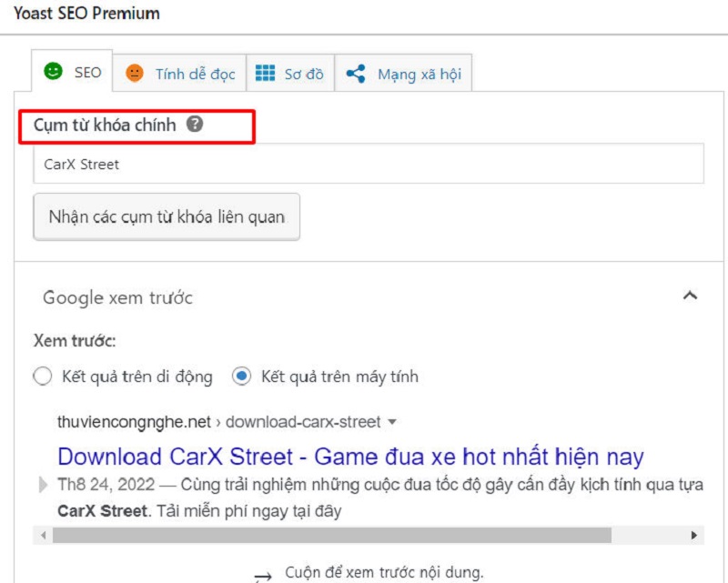Click the blue grid schema icon
The image size is (728, 583).
pos(265,73)
